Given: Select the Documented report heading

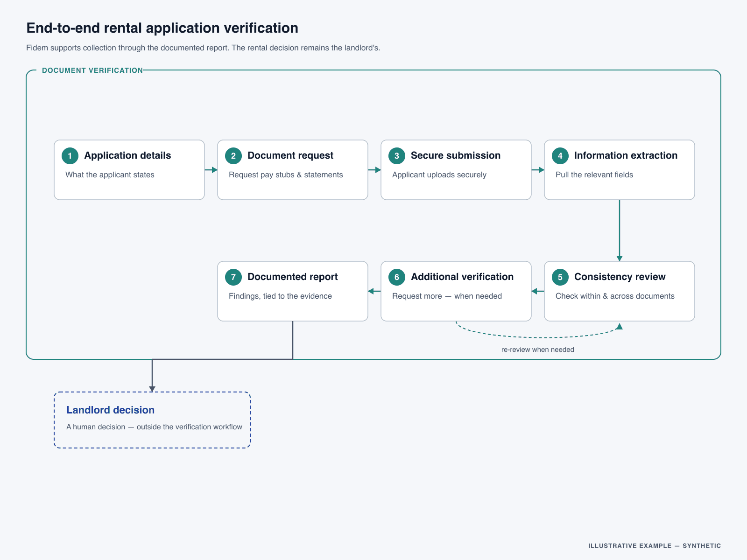Looking at the screenshot, I should (293, 277).
